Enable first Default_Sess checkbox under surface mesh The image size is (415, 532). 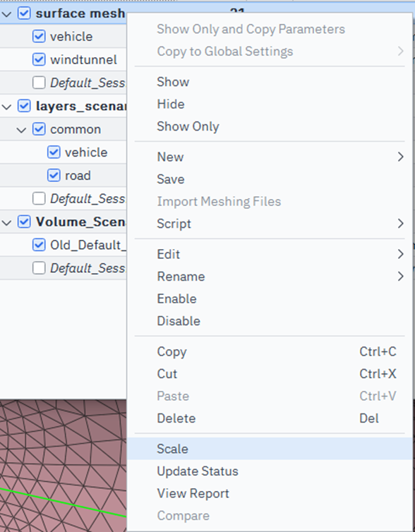[x=39, y=83]
